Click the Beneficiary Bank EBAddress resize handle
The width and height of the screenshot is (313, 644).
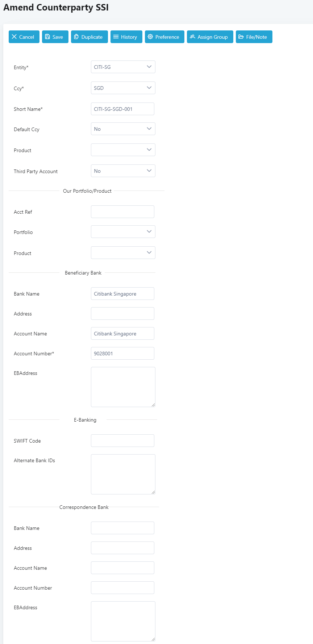pos(153,405)
